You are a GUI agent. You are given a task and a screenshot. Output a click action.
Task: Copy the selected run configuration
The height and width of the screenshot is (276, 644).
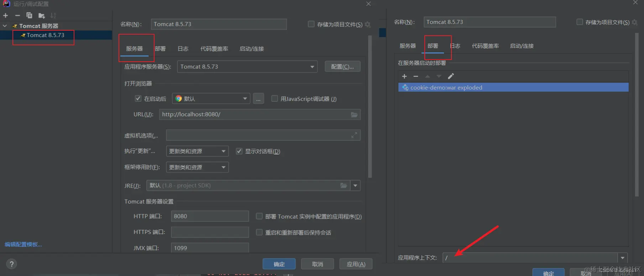click(29, 15)
